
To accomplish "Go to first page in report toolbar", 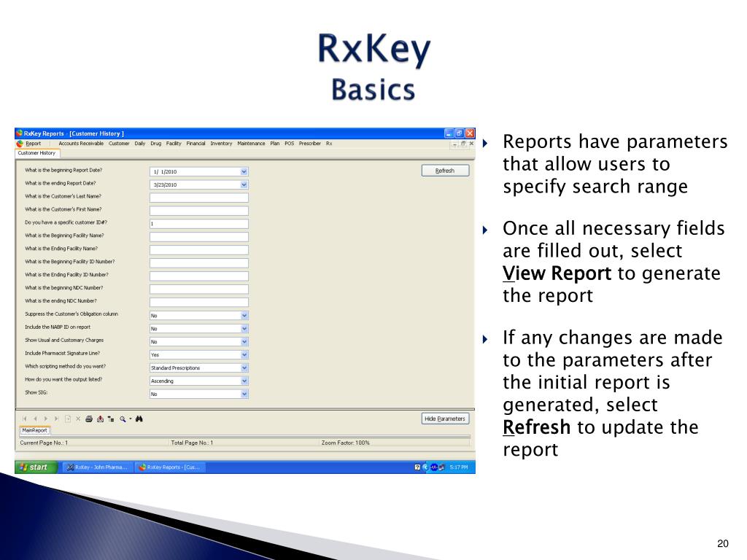I will click(x=25, y=419).
